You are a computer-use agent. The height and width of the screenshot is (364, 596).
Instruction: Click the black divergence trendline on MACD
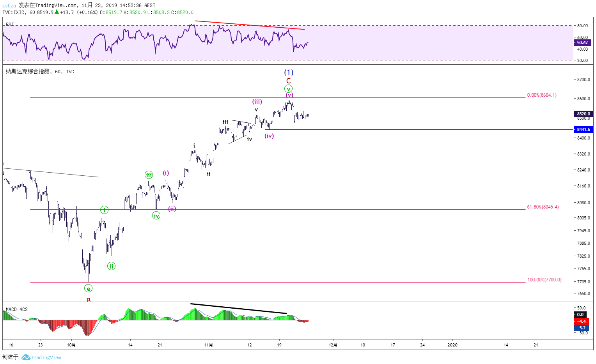(238, 308)
